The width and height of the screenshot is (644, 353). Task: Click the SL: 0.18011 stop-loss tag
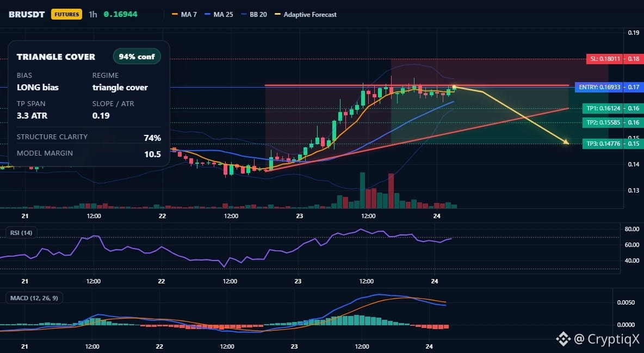[605, 59]
